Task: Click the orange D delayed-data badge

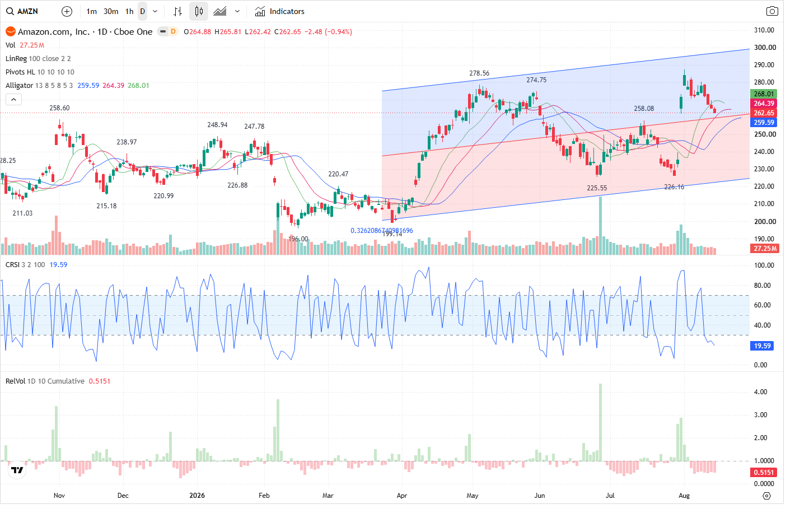Action: 173,31
